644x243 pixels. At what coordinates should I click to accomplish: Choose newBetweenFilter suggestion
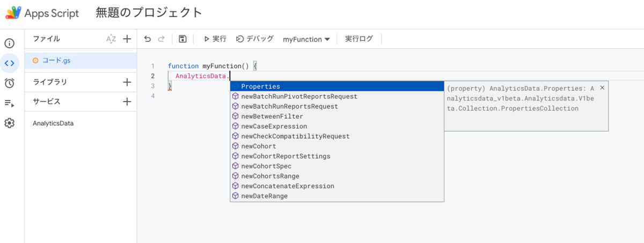[x=337, y=116]
